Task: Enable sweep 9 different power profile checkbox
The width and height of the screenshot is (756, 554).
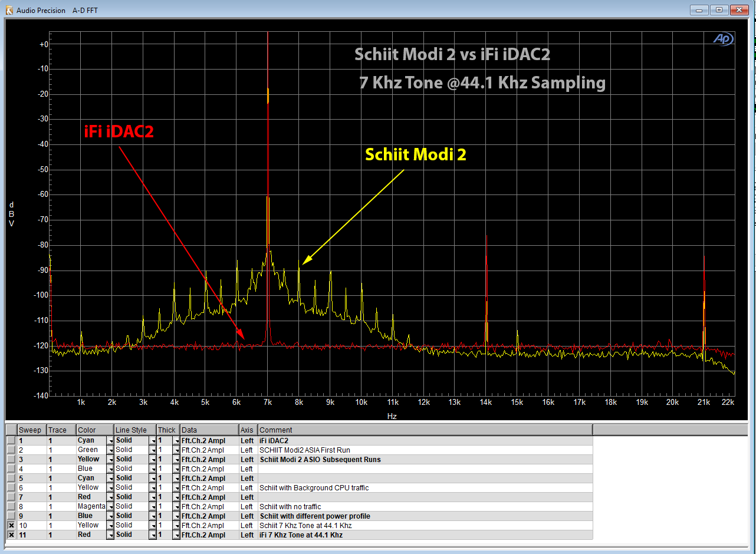Action: coord(11,516)
